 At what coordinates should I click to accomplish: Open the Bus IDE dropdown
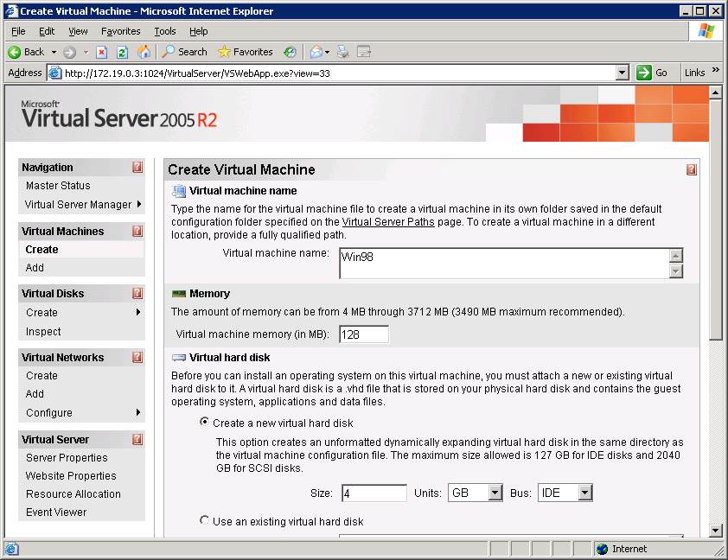[585, 493]
